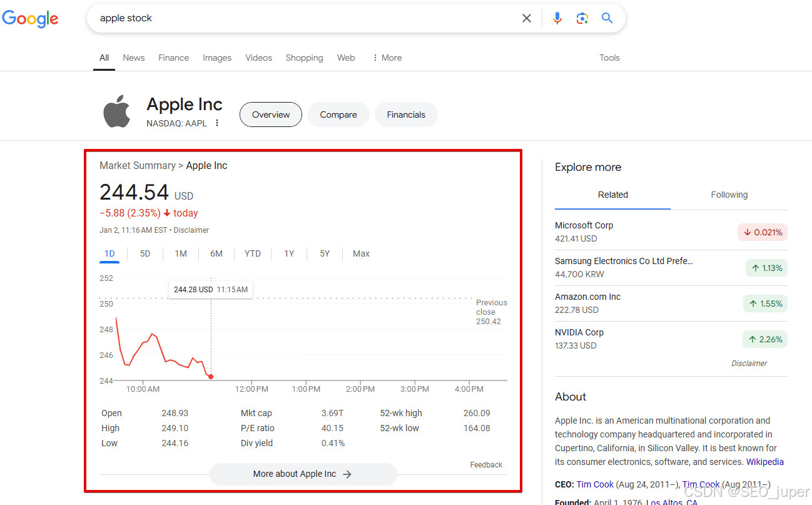Select the Compare chip

click(338, 115)
